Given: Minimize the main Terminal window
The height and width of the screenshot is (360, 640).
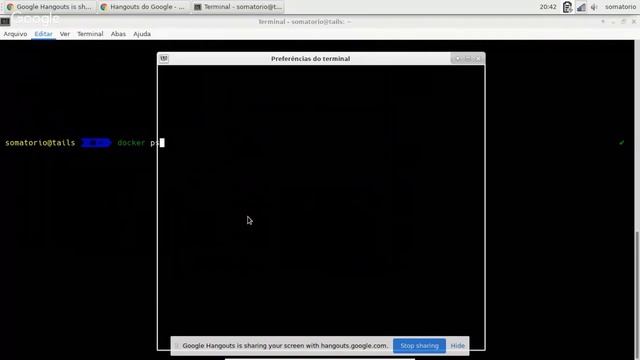Looking at the screenshot, I should (x=613, y=22).
